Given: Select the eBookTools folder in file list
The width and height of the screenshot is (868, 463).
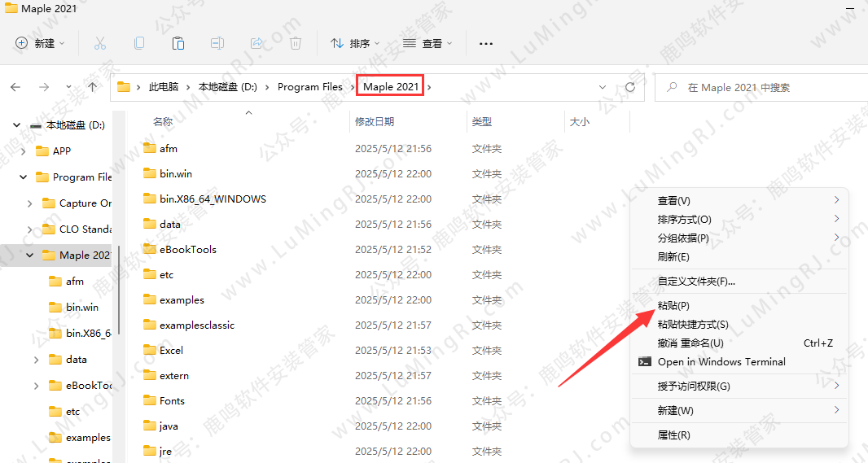Looking at the screenshot, I should (179, 250).
